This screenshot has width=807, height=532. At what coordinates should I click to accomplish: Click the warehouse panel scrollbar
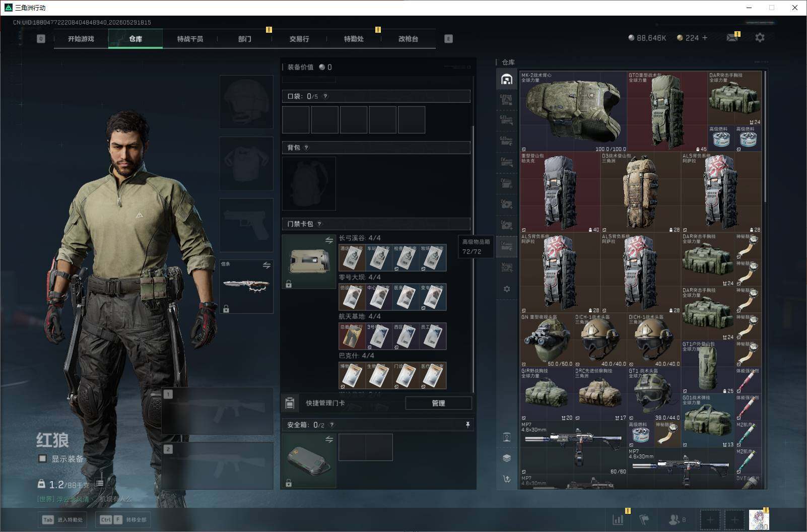click(765, 136)
